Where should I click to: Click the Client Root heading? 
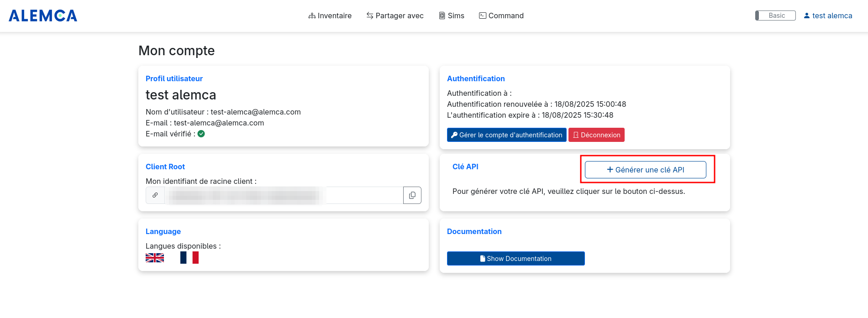165,167
